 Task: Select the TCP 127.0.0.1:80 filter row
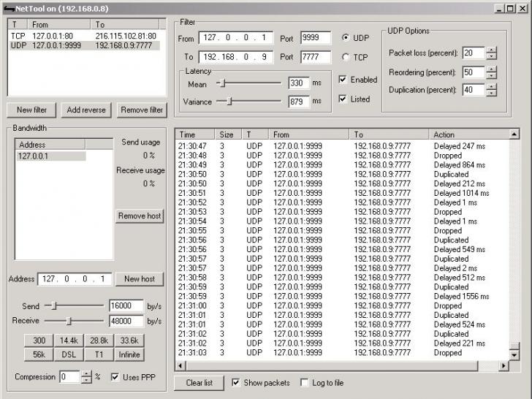[84, 36]
